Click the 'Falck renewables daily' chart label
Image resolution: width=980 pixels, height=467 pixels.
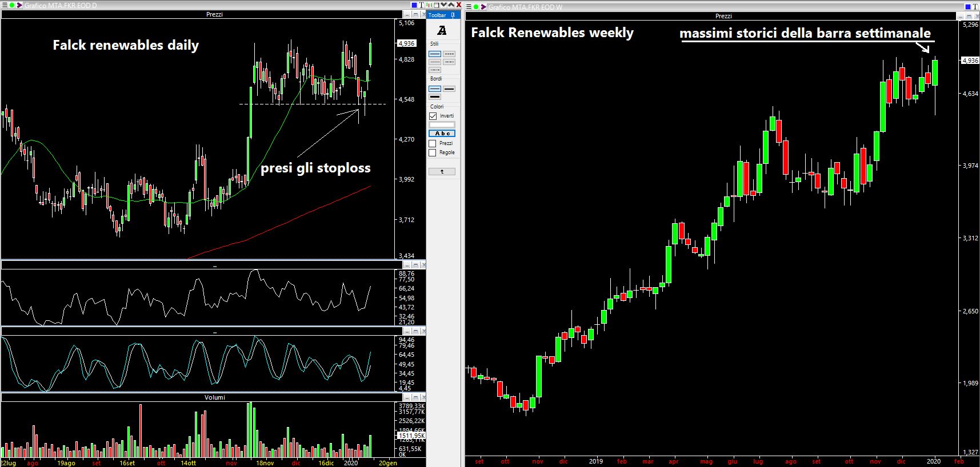(x=126, y=45)
